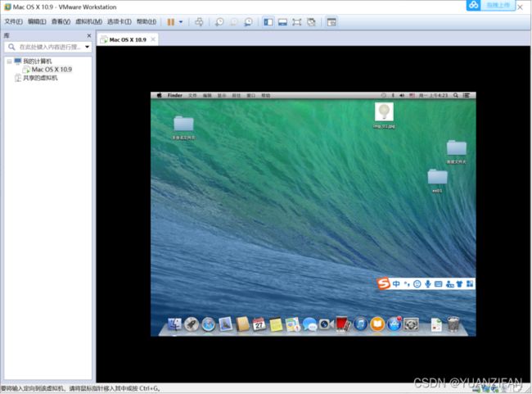The image size is (532, 394).
Task: Open the skin shirt icon on Sogou bar
Action: [x=459, y=284]
